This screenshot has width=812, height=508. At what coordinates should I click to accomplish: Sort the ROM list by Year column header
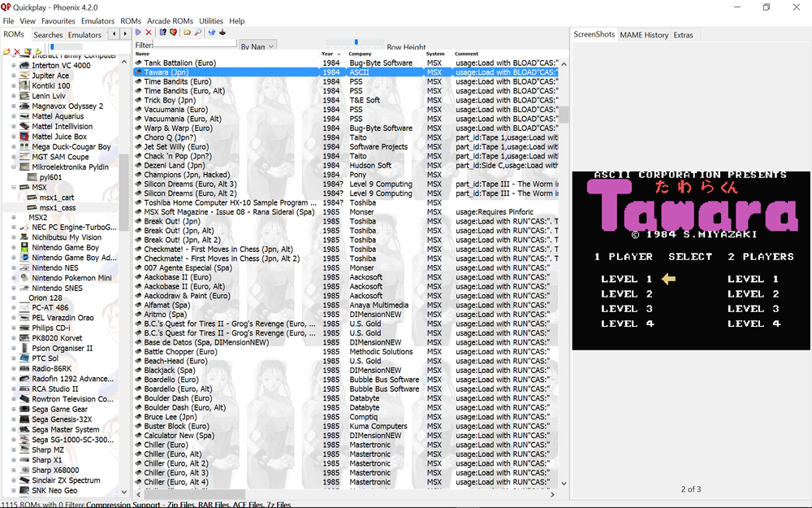[326, 54]
